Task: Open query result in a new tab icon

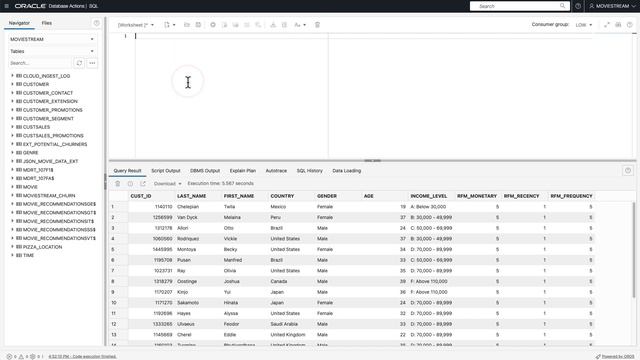Action: [x=143, y=184]
